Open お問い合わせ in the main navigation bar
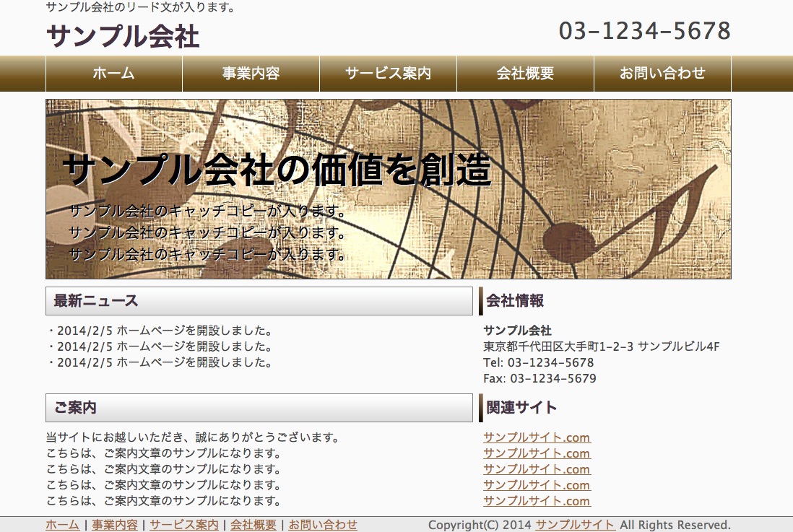The height and width of the screenshot is (532, 793). pyautogui.click(x=662, y=74)
